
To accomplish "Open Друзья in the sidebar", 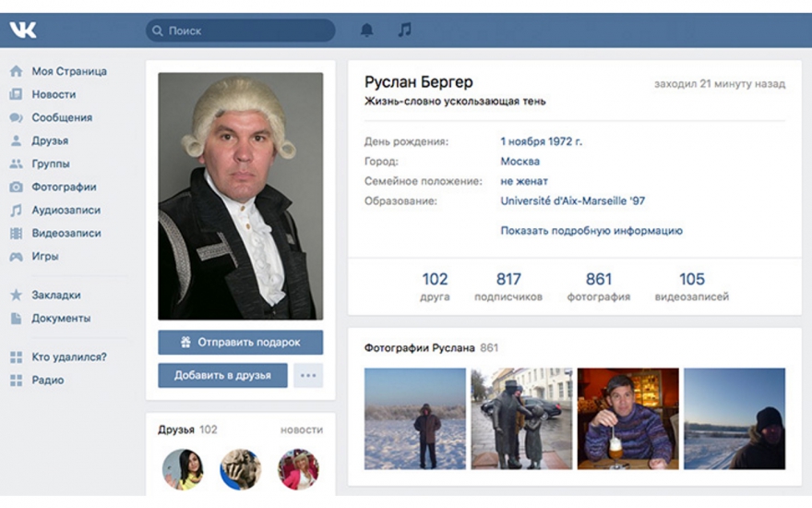I will click(50, 141).
